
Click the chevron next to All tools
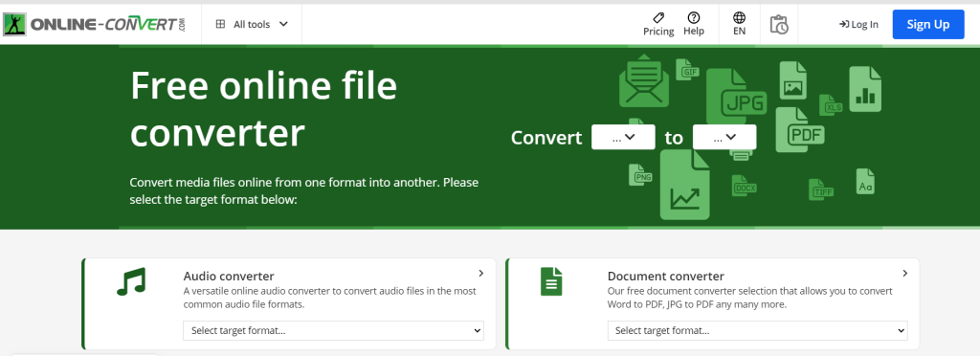[x=283, y=24]
